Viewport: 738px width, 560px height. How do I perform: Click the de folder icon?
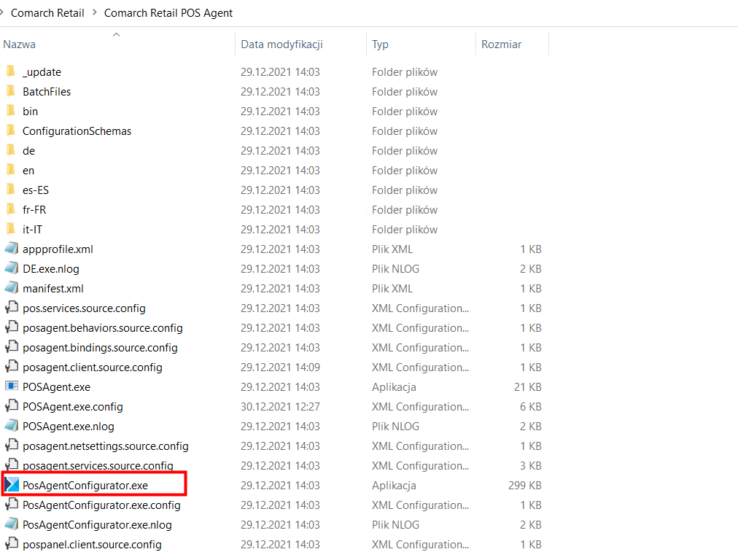coord(11,151)
